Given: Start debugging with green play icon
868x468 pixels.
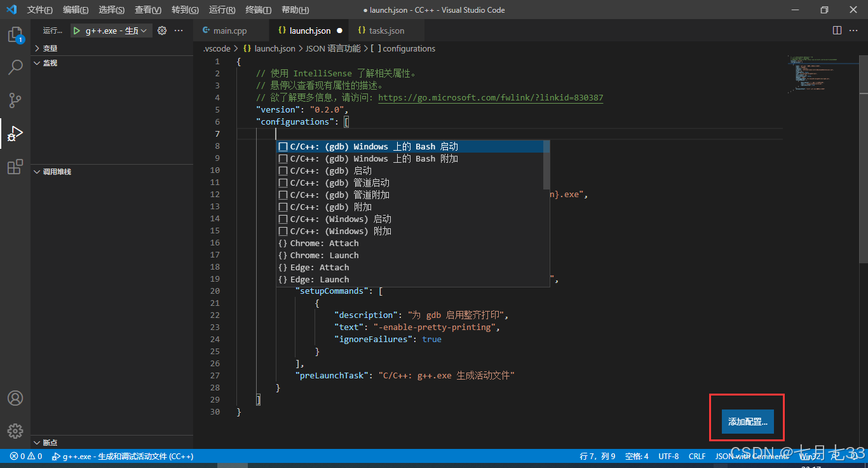Looking at the screenshot, I should 77,31.
